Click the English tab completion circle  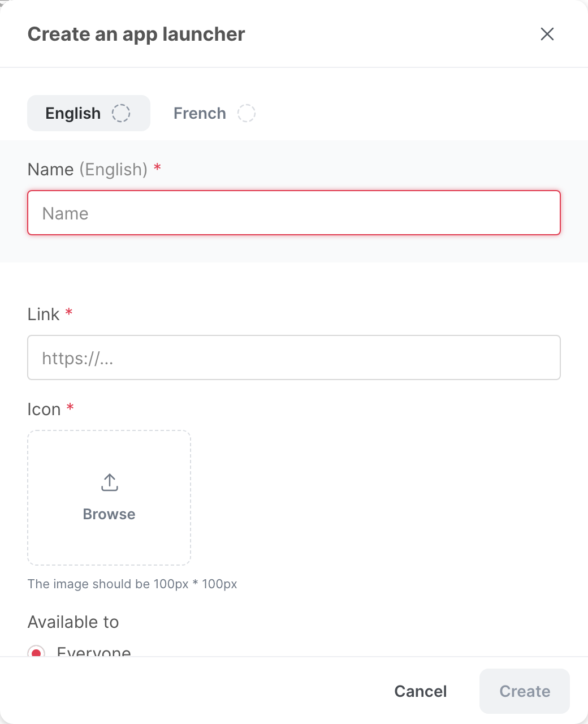(x=121, y=113)
